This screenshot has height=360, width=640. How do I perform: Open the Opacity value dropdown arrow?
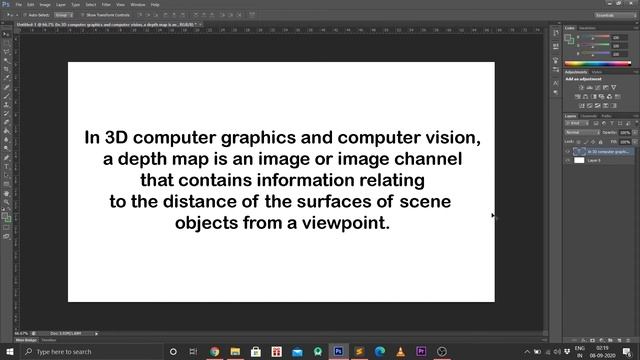pos(635,133)
